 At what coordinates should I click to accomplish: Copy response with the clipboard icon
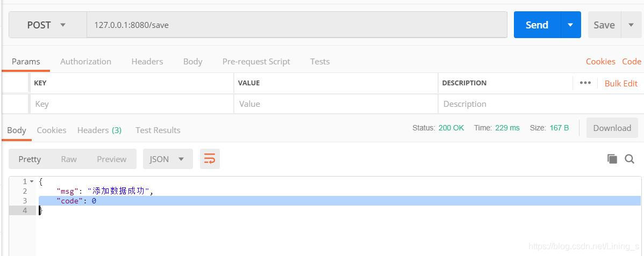pos(612,159)
